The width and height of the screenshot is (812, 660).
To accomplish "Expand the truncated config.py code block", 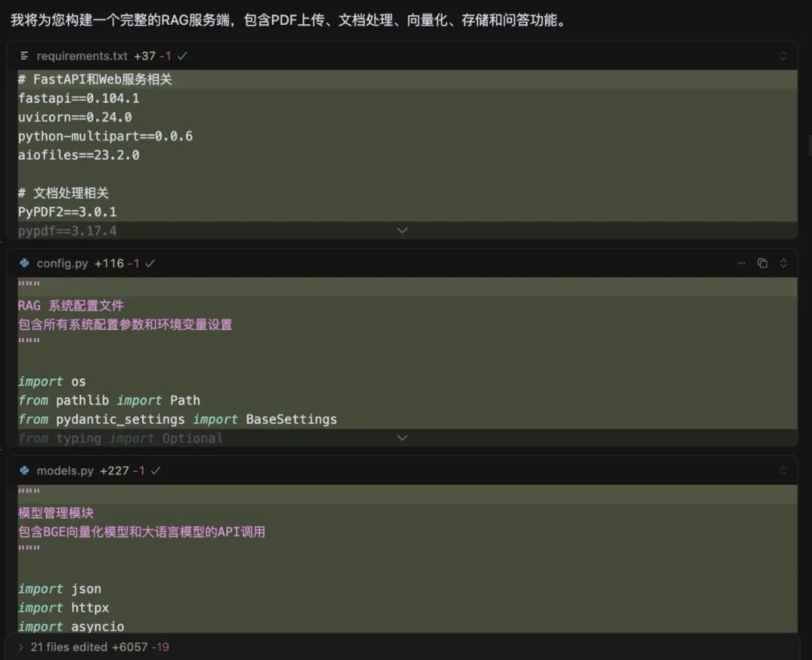I will coord(402,437).
